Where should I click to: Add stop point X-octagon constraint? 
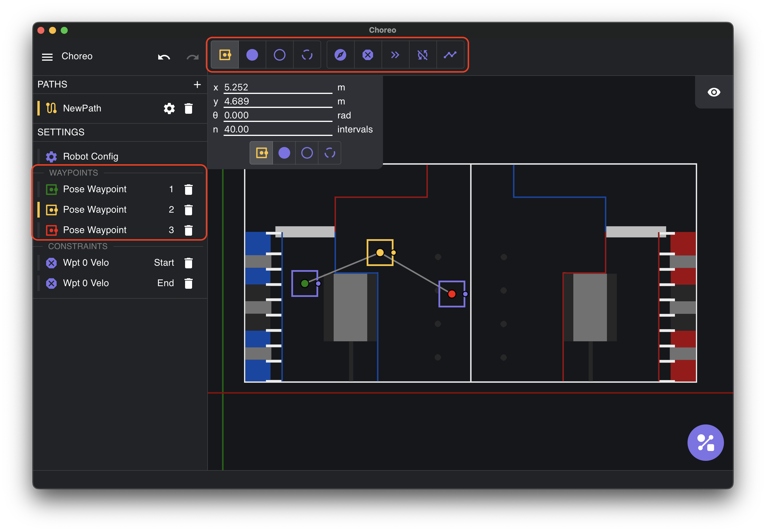click(x=368, y=55)
